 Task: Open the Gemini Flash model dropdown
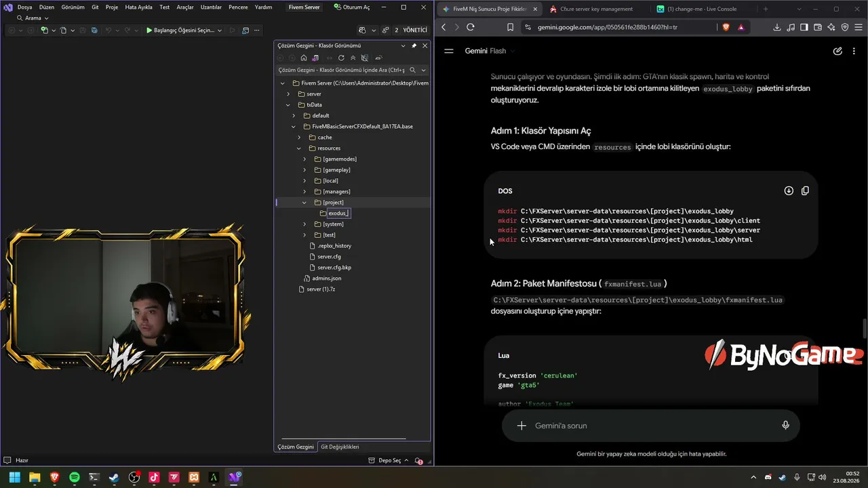click(490, 51)
